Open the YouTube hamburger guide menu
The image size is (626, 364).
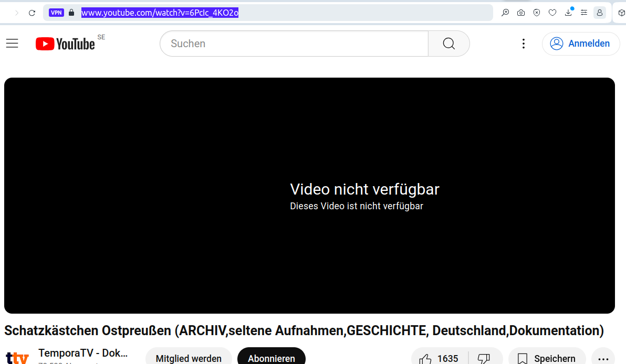pyautogui.click(x=12, y=44)
